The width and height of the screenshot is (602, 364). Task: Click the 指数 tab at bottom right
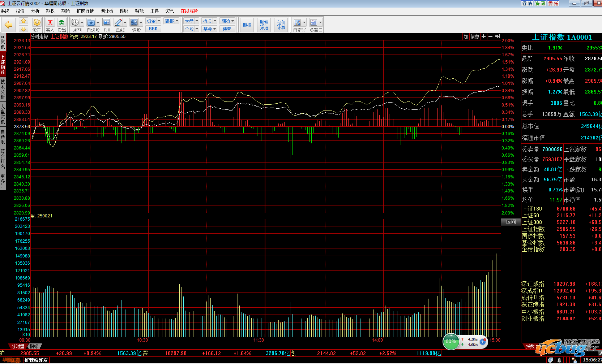pyautogui.click(x=530, y=346)
